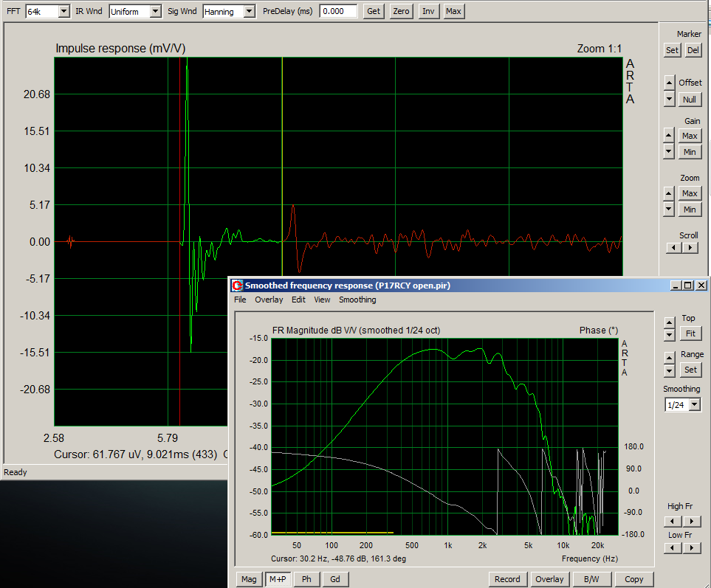The width and height of the screenshot is (711, 588).
Task: Open the Edit menu
Action: click(298, 300)
